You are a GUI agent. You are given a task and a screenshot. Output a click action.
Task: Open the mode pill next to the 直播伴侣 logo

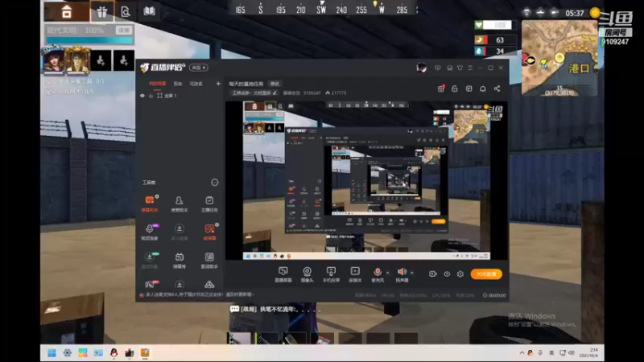[x=199, y=68]
